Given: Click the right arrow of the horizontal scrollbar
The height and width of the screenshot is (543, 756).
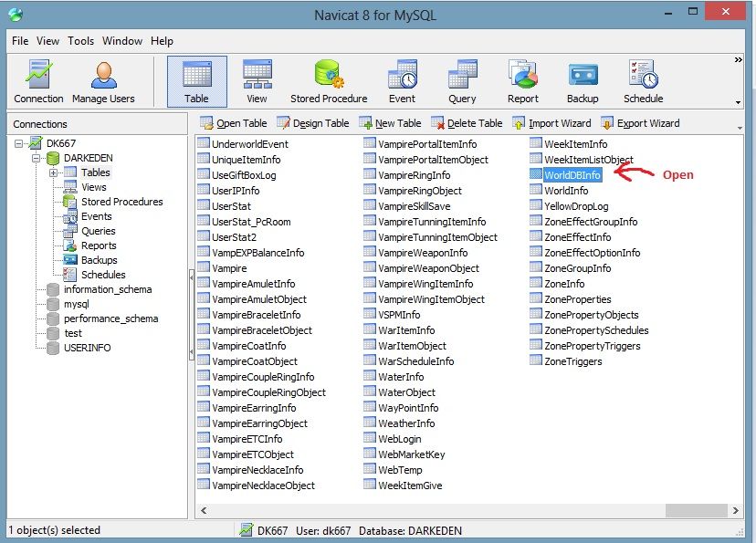Looking at the screenshot, I should [735, 510].
